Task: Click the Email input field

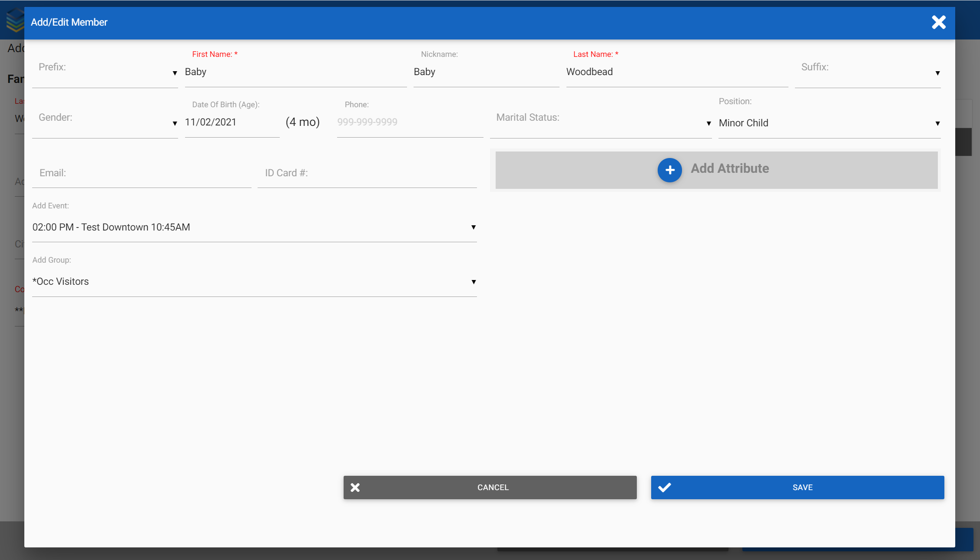Action: pyautogui.click(x=142, y=173)
